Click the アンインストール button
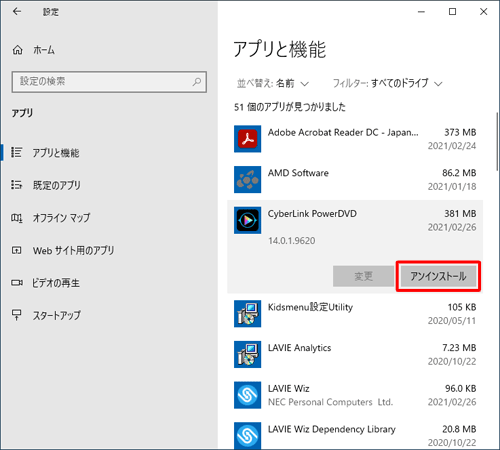Image resolution: width=500 pixels, height=450 pixels. (x=438, y=276)
